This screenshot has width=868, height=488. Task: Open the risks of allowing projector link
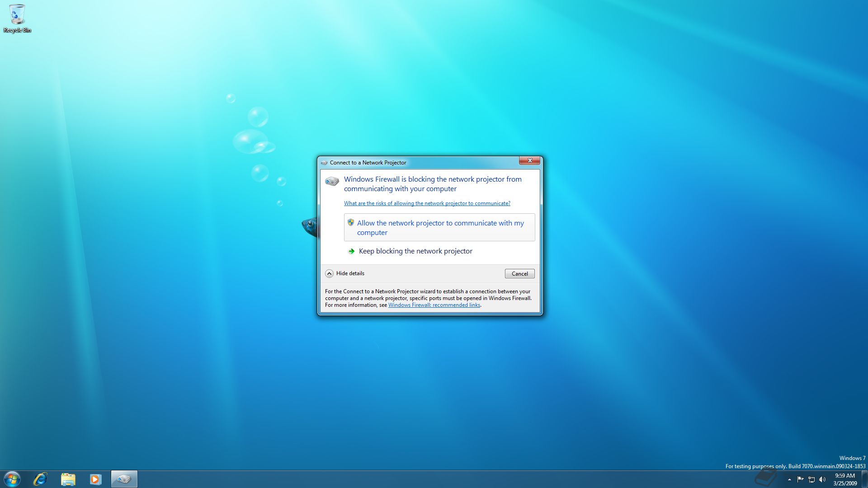click(427, 203)
